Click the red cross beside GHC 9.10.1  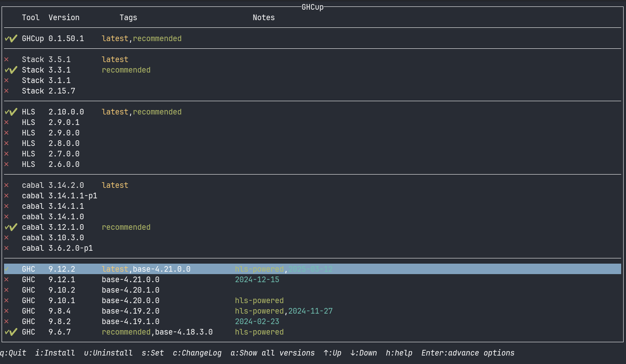point(6,301)
